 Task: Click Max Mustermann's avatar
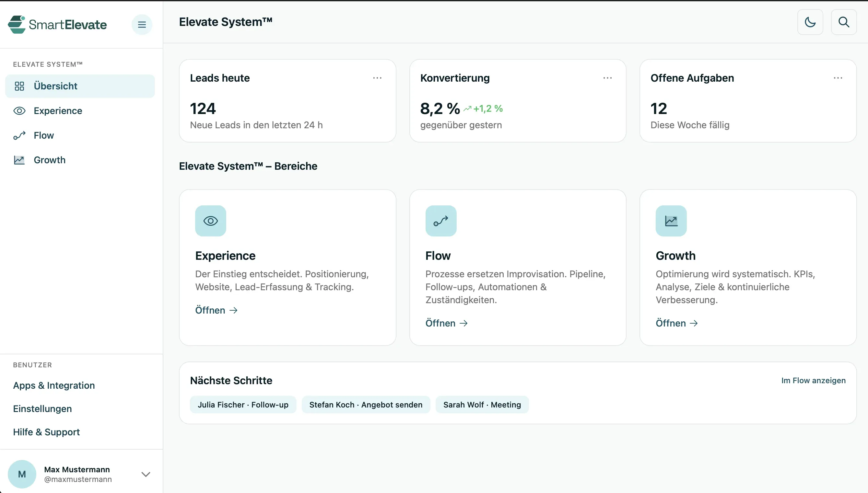22,474
